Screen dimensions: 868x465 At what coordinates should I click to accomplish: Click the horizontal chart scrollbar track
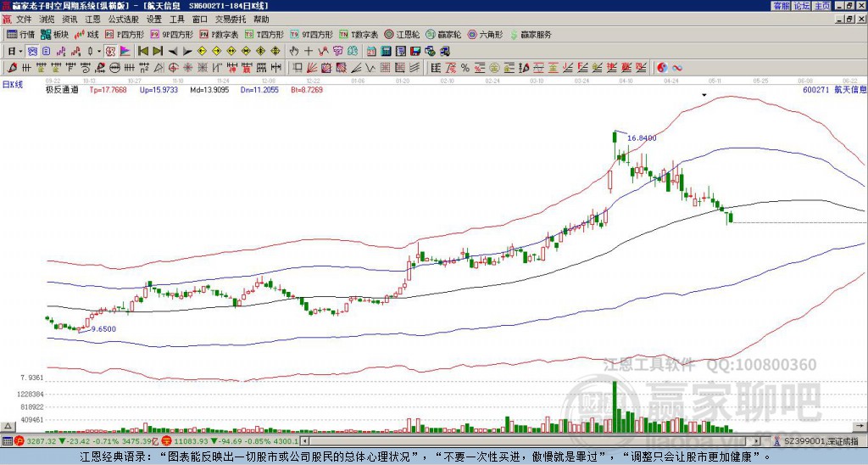point(531,441)
